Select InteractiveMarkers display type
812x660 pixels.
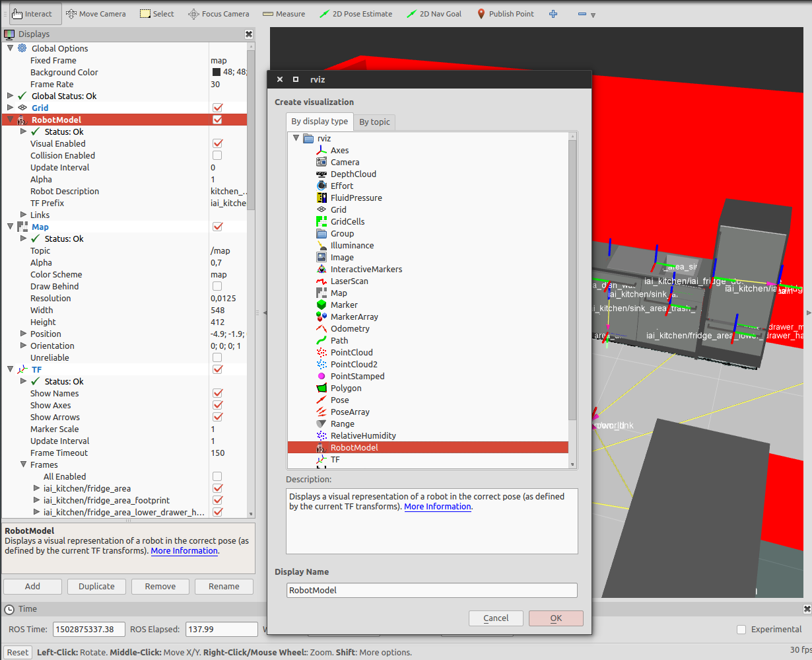click(366, 269)
